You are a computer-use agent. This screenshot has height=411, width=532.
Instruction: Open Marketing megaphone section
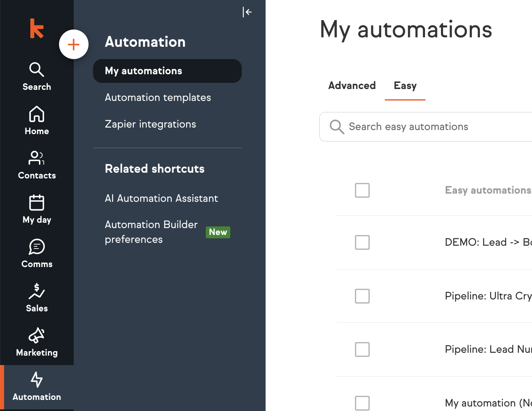[x=36, y=342]
